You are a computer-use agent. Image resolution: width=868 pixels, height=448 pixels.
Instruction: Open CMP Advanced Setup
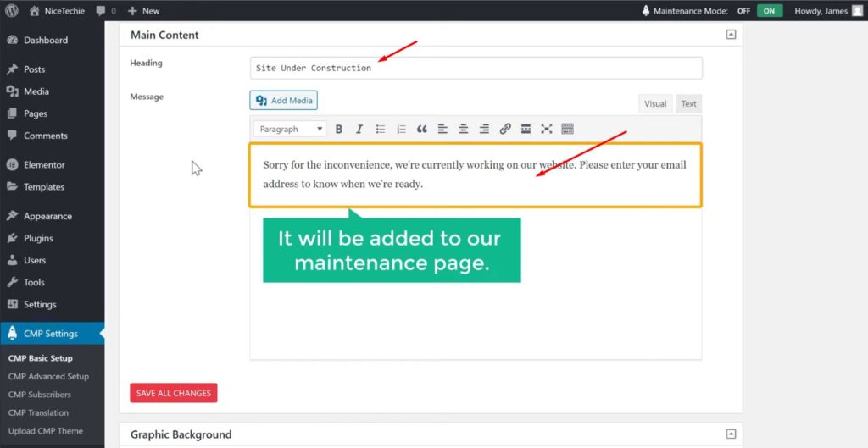[x=48, y=376]
